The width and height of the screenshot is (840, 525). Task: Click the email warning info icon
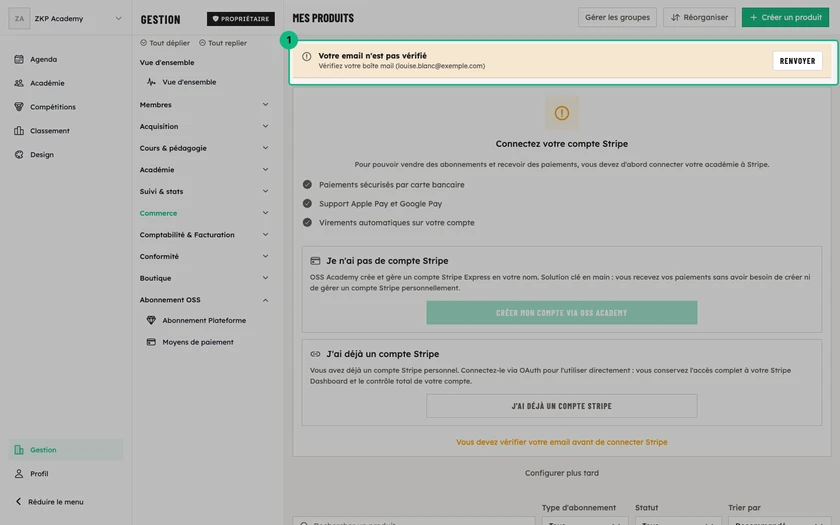point(306,57)
